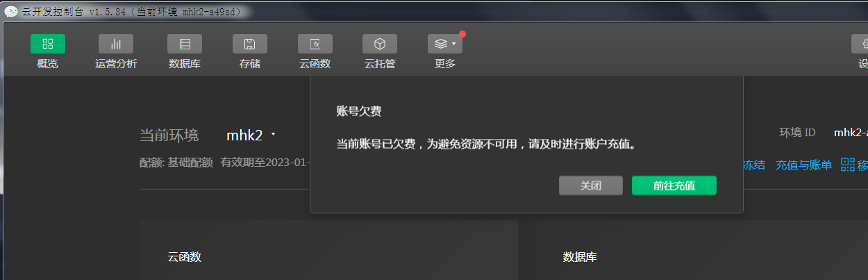
Task: Open the 云函数 cloud functions icon
Action: [315, 44]
